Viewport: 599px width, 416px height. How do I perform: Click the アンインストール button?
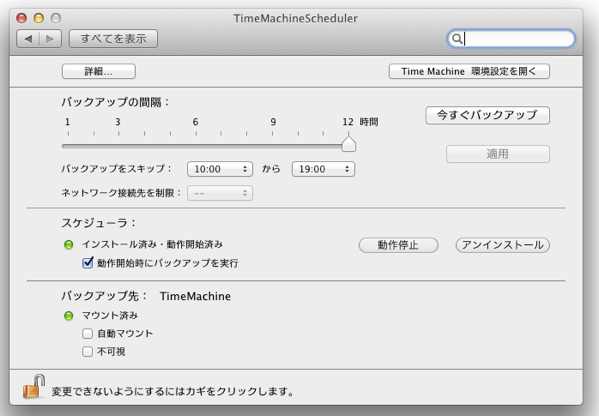coord(502,245)
